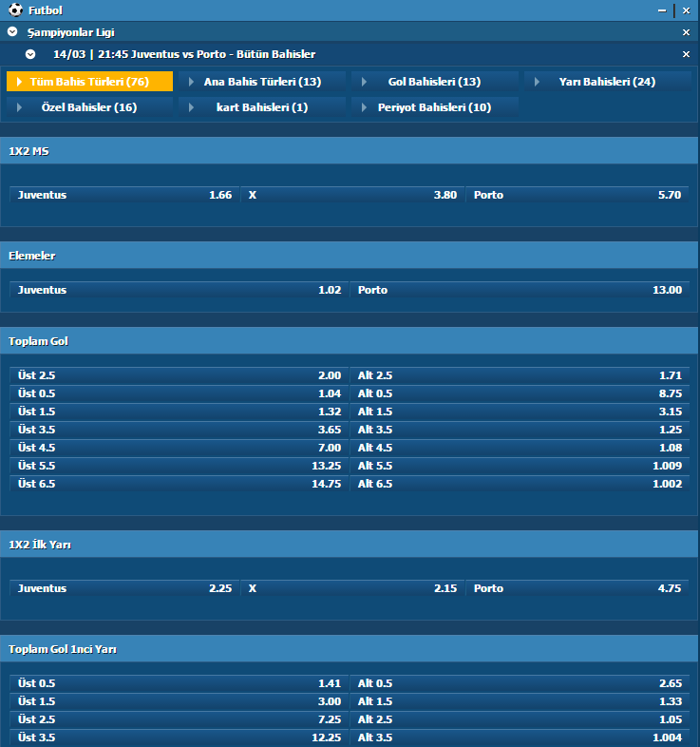Collapse the Şampiyonlar Ligi section
The height and width of the screenshot is (747, 700).
pos(13,32)
